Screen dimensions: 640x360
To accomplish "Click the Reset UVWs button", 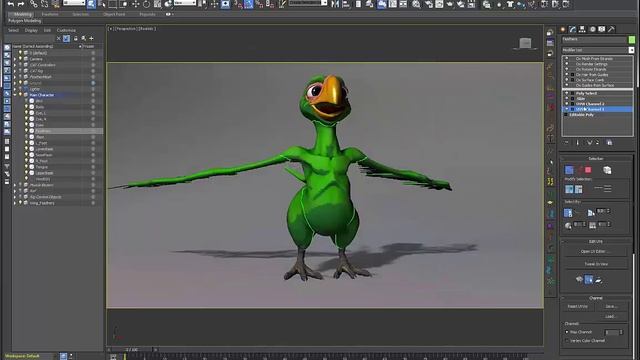I will click(578, 307).
